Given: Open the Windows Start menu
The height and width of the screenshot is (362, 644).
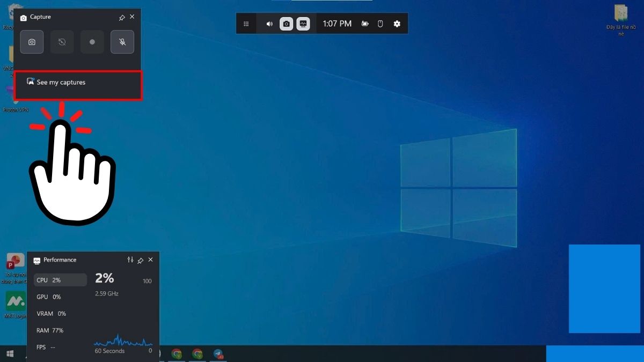Looking at the screenshot, I should click(10, 354).
